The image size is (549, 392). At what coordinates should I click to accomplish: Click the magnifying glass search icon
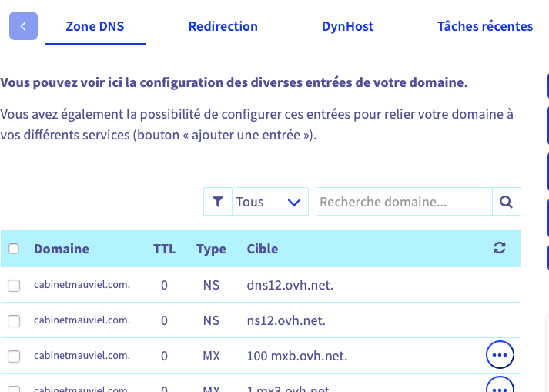[x=506, y=202]
